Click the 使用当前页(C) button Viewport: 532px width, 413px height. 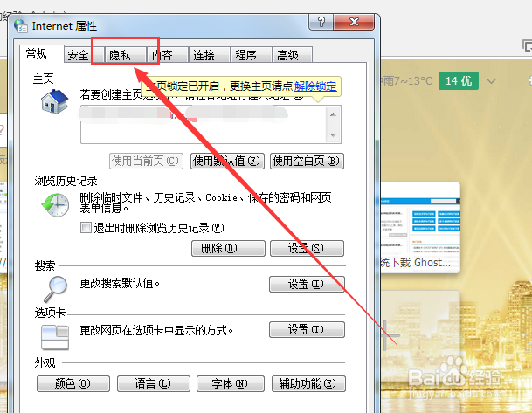[146, 161]
